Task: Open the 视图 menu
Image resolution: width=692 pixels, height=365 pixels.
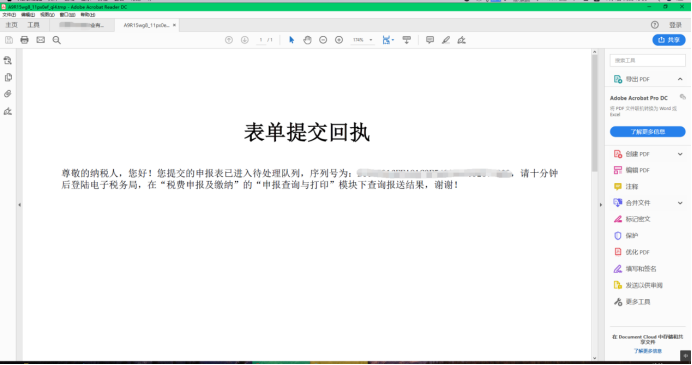Action: 47,15
